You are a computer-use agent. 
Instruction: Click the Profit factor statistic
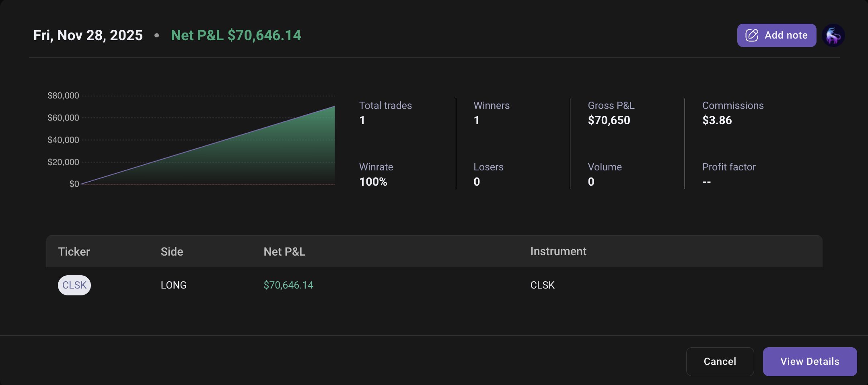click(728, 174)
